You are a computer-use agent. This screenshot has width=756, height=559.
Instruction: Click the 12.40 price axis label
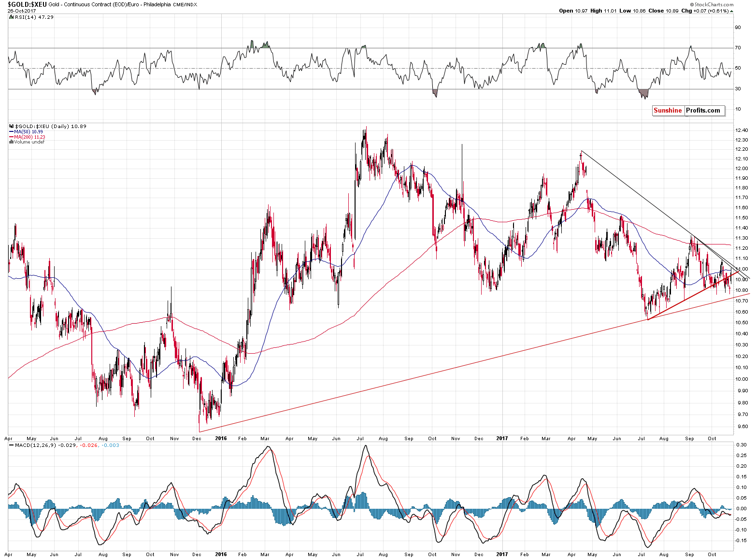742,130
